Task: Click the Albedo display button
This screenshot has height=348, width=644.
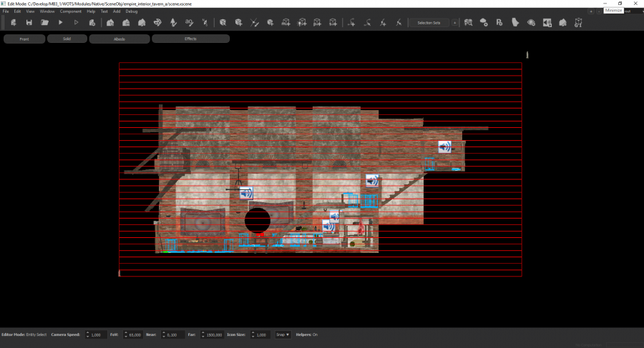Action: tap(119, 39)
